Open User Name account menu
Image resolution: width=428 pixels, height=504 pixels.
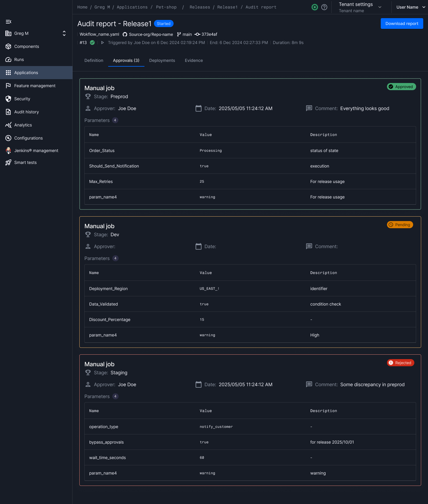click(411, 7)
